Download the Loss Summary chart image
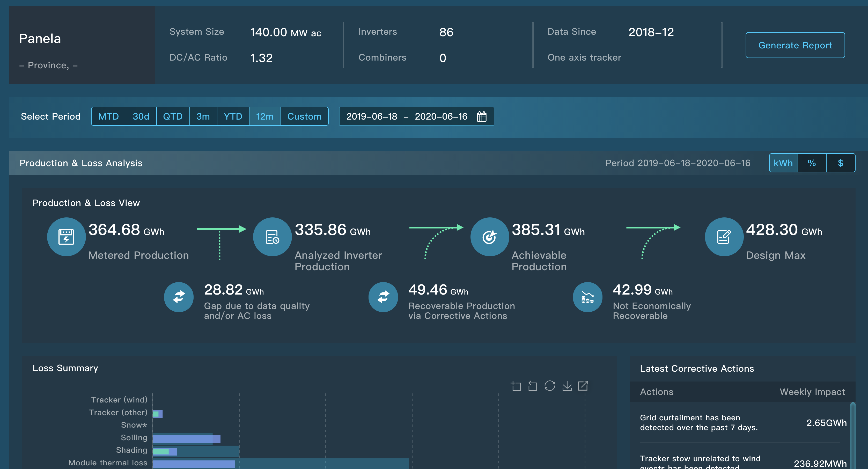868x469 pixels. [567, 386]
